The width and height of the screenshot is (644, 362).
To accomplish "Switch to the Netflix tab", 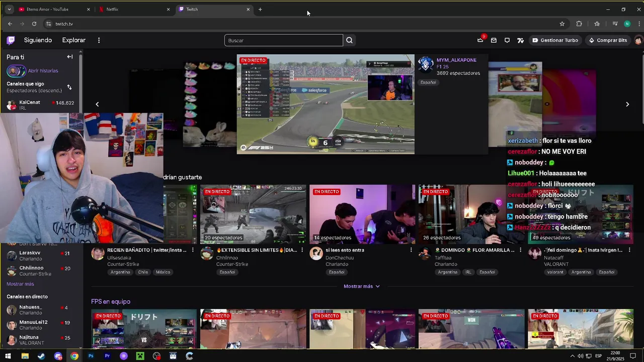I will click(134, 9).
